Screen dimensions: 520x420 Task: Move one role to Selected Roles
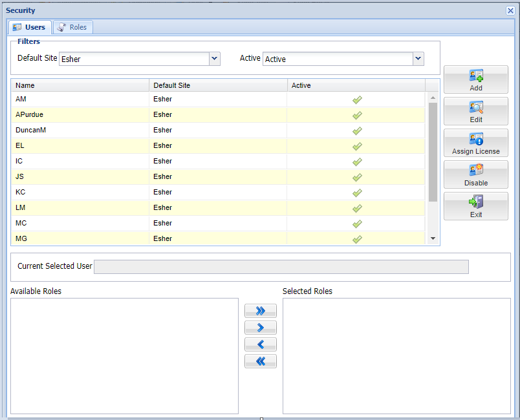tap(261, 328)
